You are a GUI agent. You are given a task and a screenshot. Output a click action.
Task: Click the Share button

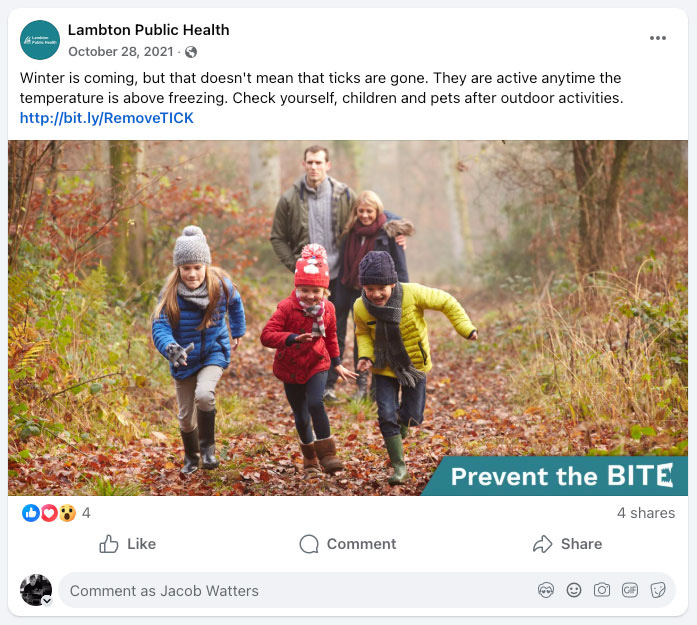pyautogui.click(x=568, y=544)
